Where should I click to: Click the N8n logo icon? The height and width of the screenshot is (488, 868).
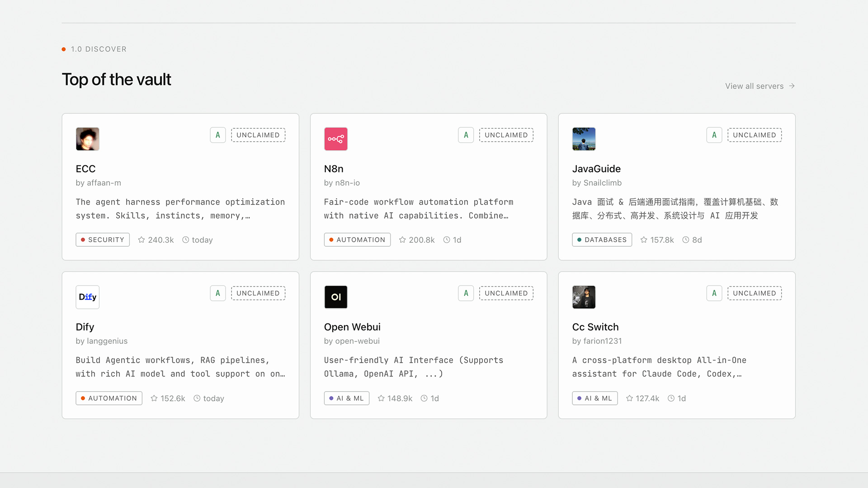[335, 139]
